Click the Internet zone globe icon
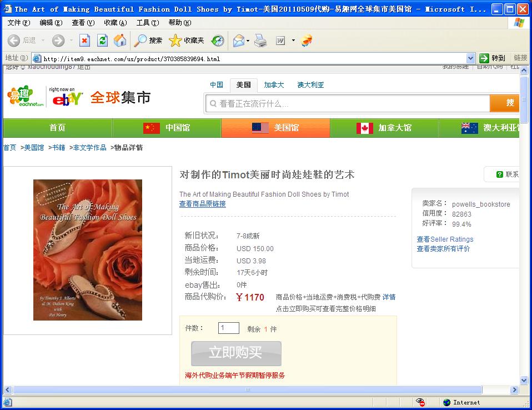This screenshot has width=532, height=410. point(447,403)
